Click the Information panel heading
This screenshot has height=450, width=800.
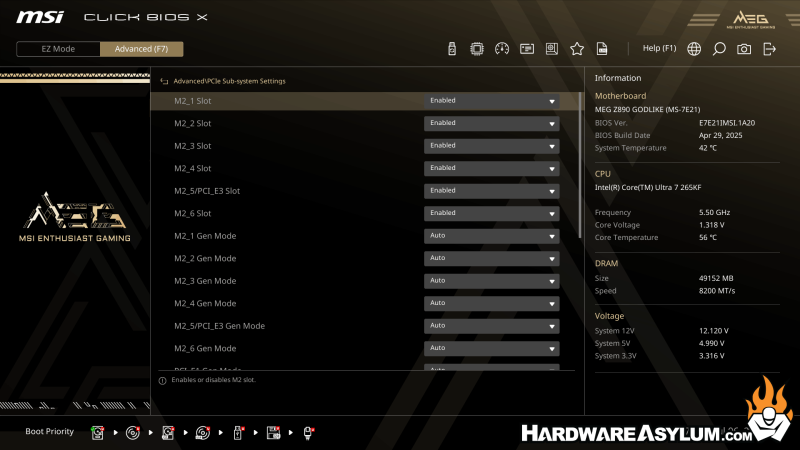(617, 78)
